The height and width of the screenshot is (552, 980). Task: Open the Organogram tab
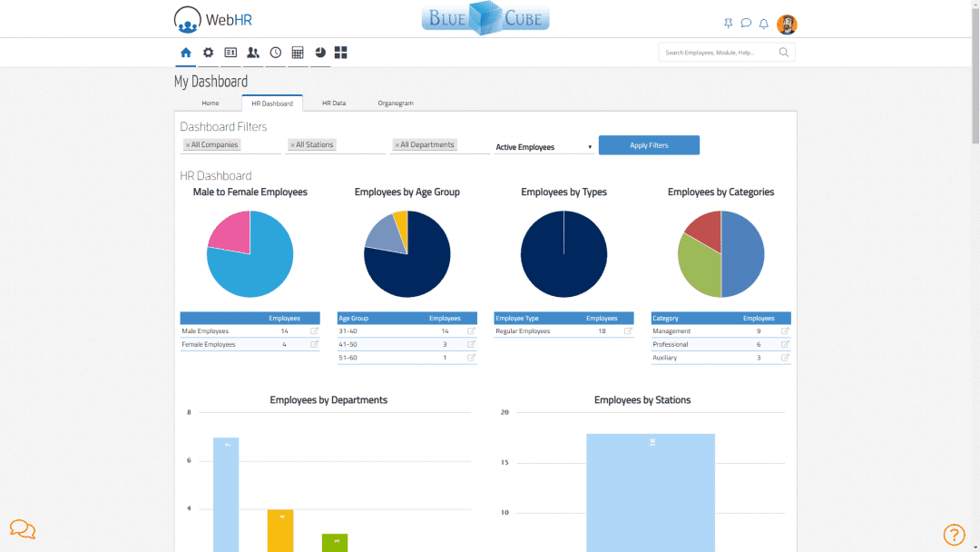pos(396,103)
